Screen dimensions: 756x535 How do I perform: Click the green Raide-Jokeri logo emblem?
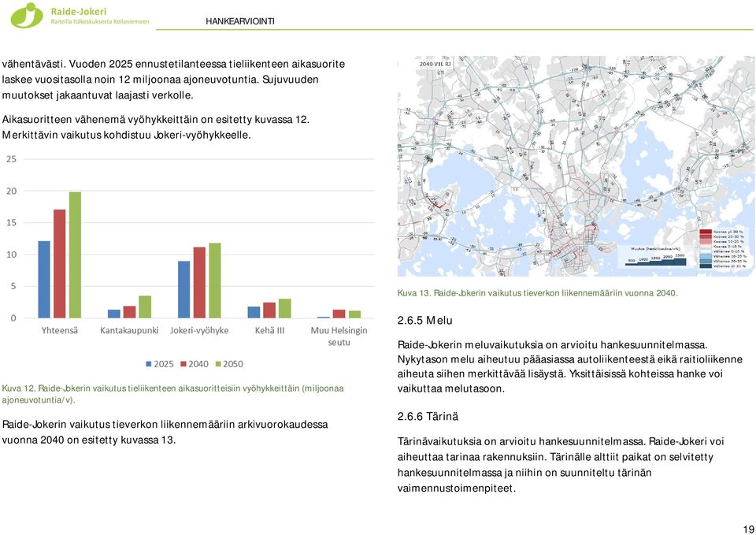tap(27, 16)
